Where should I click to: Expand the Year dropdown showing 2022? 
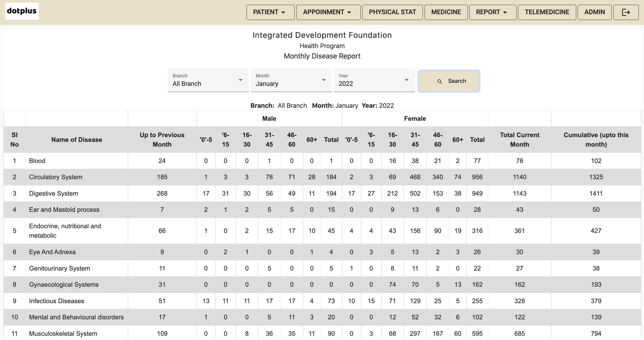374,80
